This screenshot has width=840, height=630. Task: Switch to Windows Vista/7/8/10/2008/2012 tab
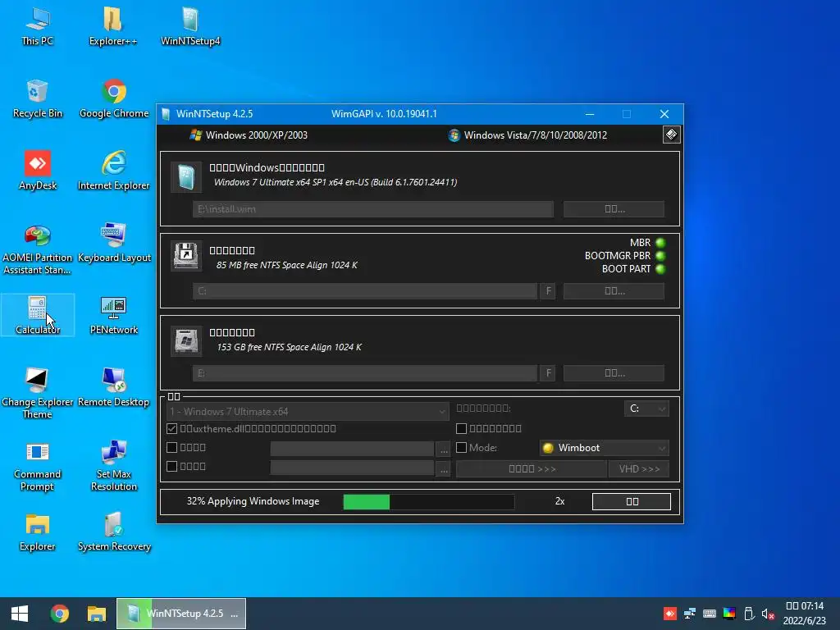[527, 135]
